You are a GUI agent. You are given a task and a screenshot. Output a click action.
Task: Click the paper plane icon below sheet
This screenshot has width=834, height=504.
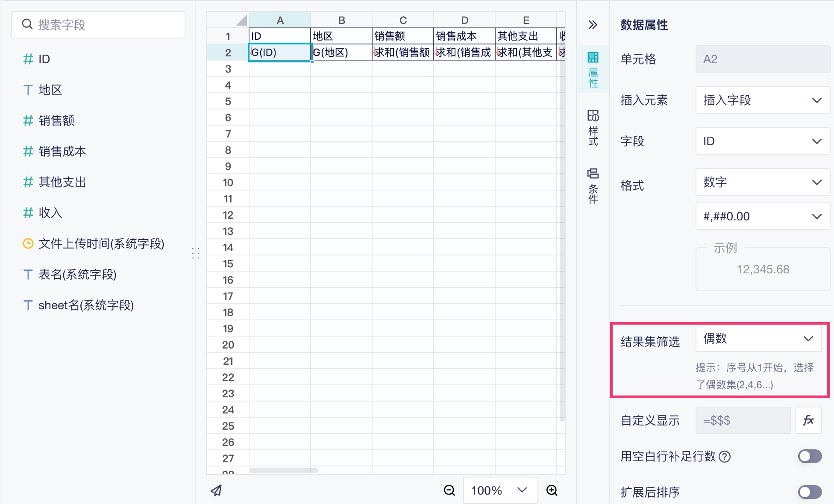pos(216,490)
